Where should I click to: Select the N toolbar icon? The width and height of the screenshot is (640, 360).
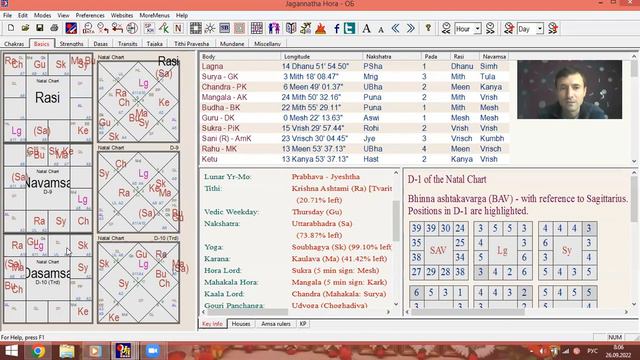178,28
